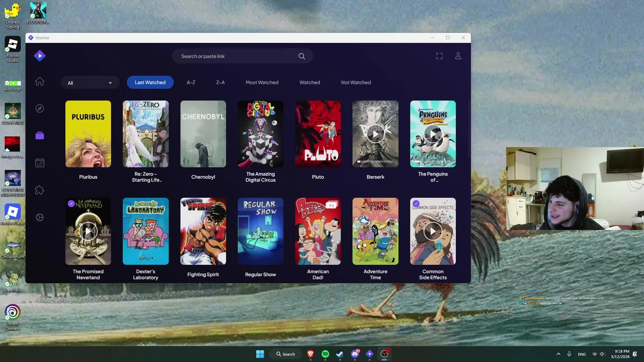The width and height of the screenshot is (644, 362).
Task: Play The Penguins of Madagascar poster
Action: pyautogui.click(x=433, y=134)
